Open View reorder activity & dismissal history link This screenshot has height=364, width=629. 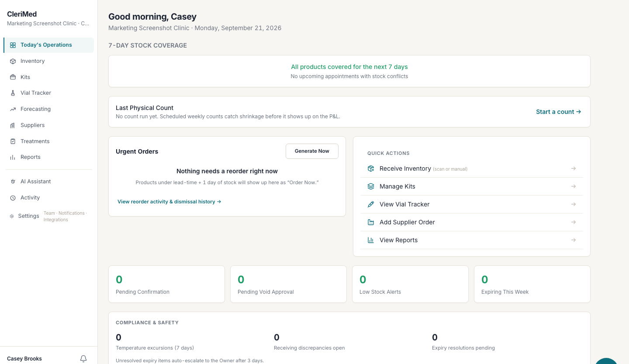[x=169, y=202]
